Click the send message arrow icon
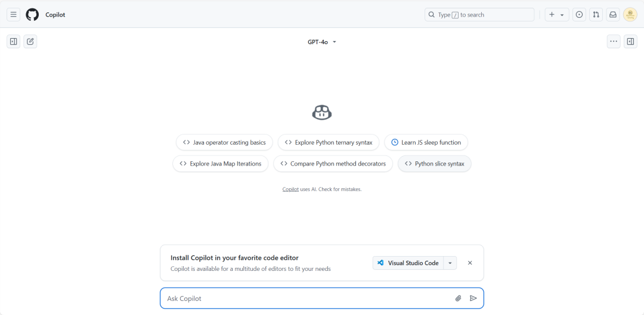644x315 pixels. pyautogui.click(x=473, y=298)
